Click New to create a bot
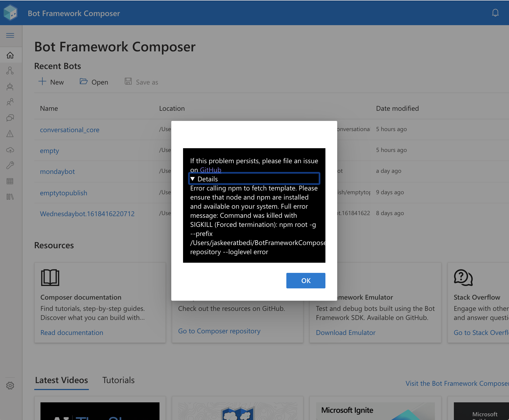Screen dimensions: 509x420 (x=51, y=82)
